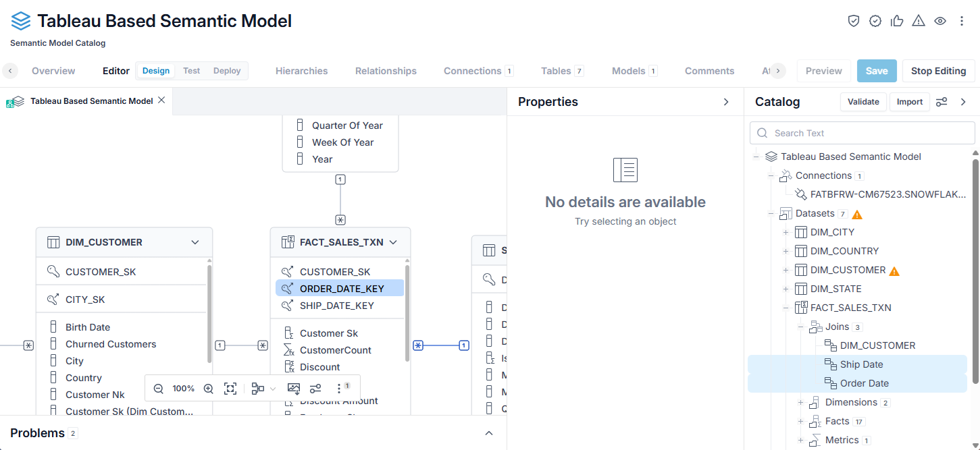Screen dimensions: 980x450
Task: Expand the Facts node in catalog
Action: click(800, 421)
